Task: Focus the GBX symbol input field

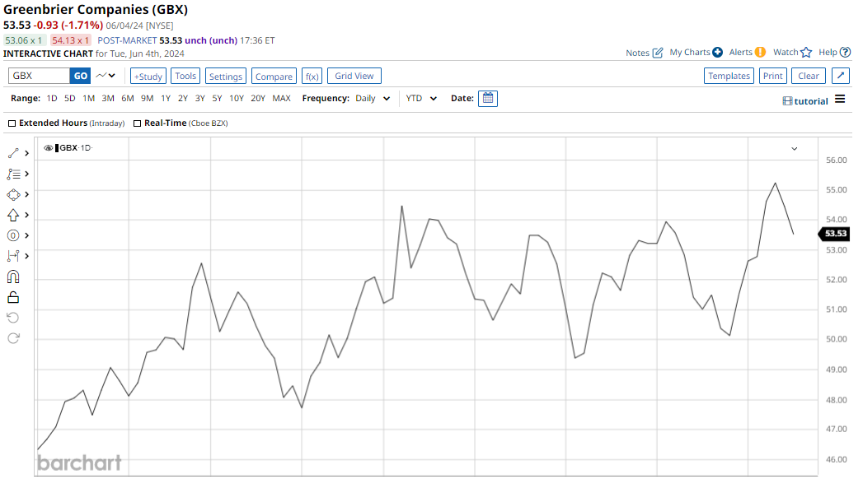Action: [x=39, y=76]
